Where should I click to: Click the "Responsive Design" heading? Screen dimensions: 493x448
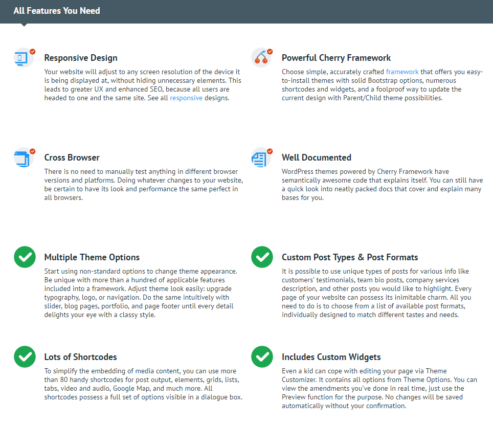(x=81, y=58)
